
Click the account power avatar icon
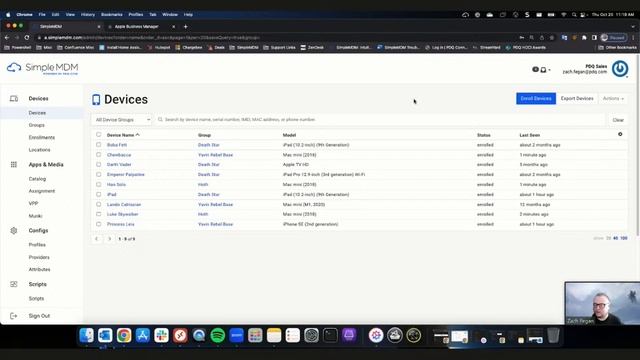(x=620, y=69)
